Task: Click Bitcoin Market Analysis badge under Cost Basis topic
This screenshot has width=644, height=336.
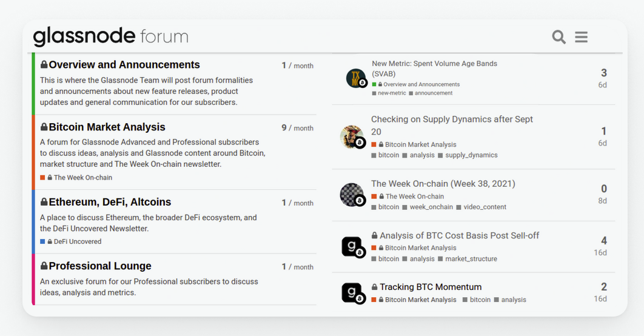Action: pos(414,247)
